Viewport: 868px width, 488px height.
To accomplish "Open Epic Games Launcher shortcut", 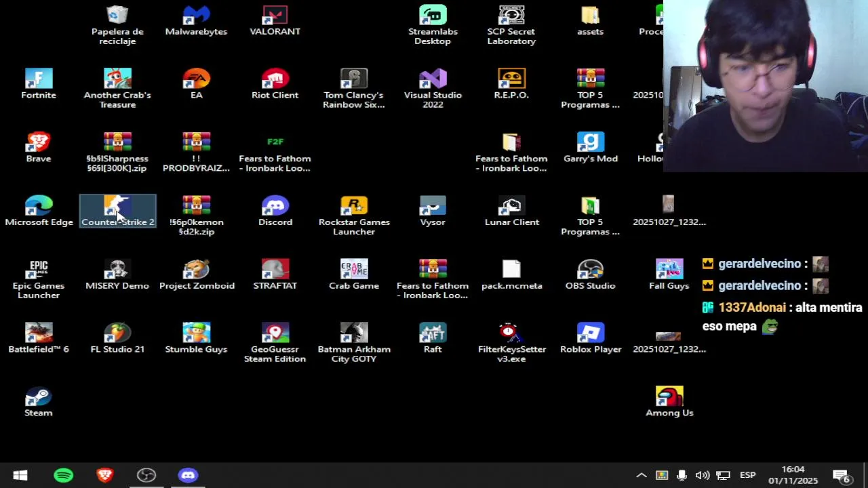I will 39,280.
